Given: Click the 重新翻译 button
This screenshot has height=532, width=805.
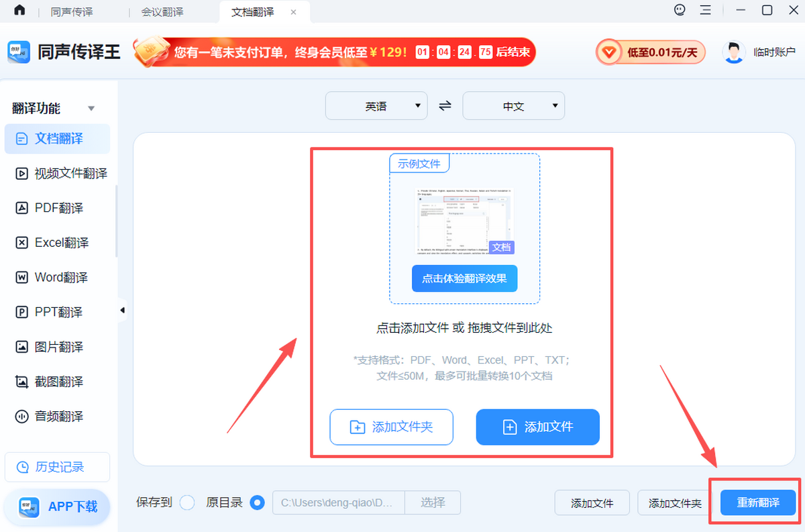Looking at the screenshot, I should point(758,502).
